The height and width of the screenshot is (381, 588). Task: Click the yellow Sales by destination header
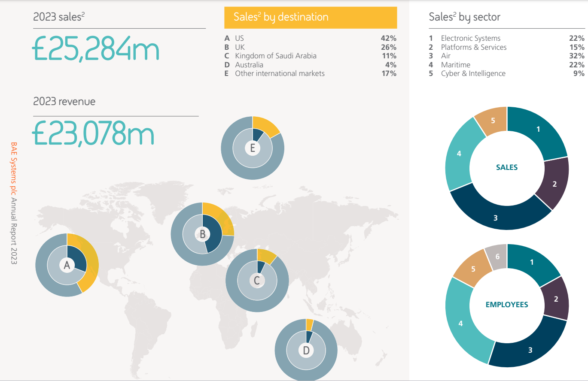[x=310, y=17]
